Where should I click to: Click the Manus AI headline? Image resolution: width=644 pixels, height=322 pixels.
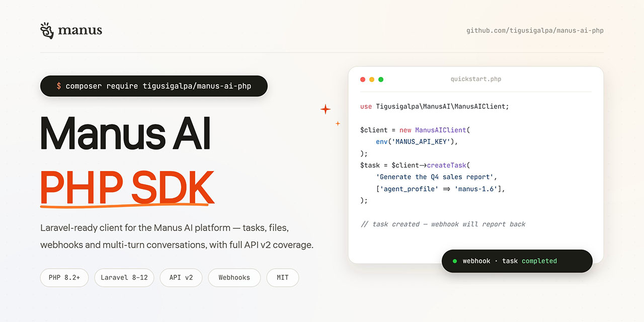(125, 134)
